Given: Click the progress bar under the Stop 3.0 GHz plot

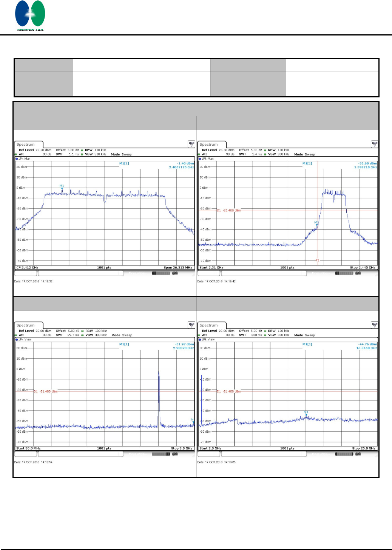Looking at the screenshot, I should click(x=161, y=454).
